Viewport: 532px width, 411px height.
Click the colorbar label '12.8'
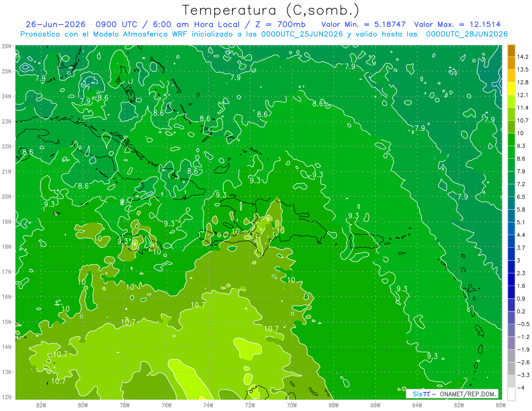click(x=524, y=82)
